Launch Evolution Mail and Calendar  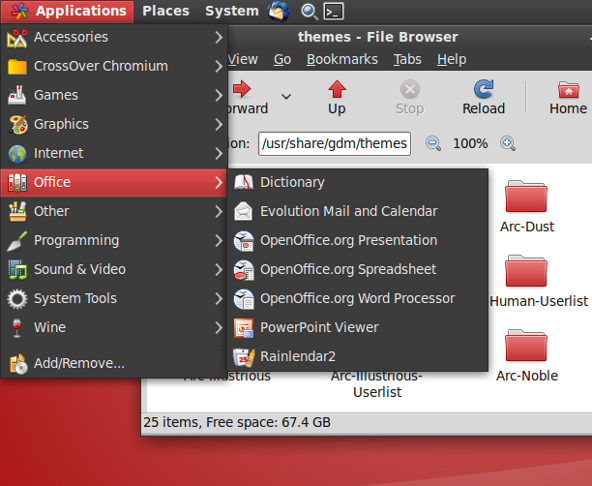(357, 211)
